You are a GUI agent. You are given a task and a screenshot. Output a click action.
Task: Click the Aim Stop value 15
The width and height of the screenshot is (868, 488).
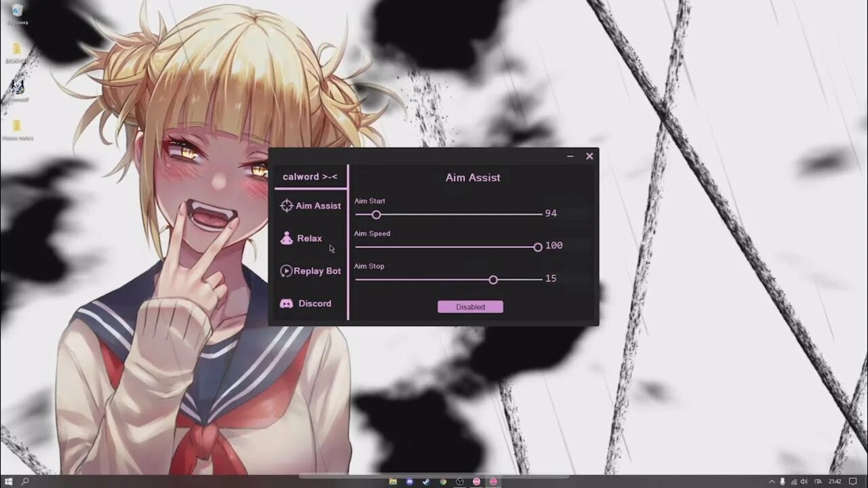coord(551,279)
